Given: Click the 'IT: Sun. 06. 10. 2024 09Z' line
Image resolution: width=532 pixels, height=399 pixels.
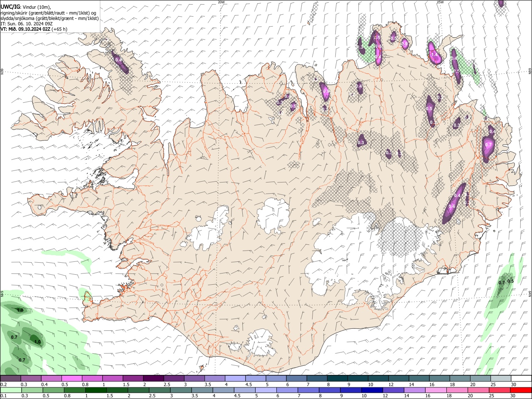Looking at the screenshot, I should pyautogui.click(x=26, y=24).
